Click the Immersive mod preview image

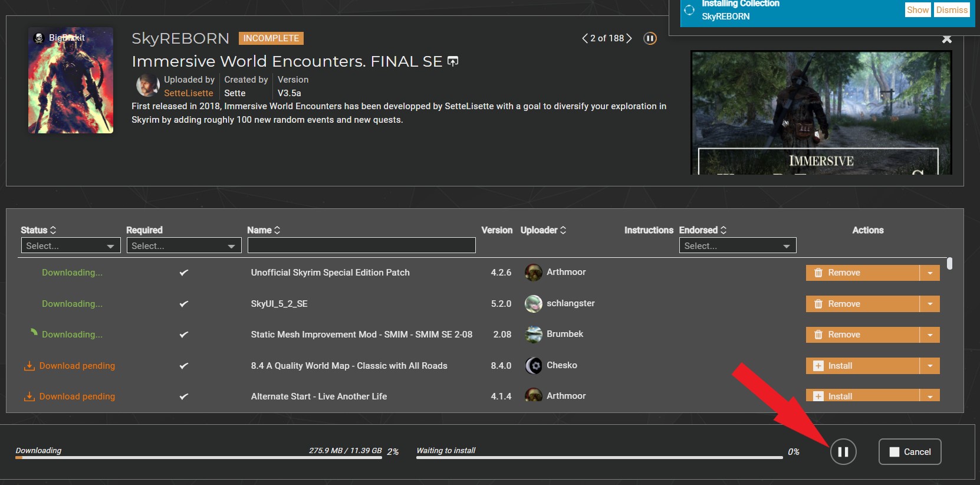pos(821,112)
